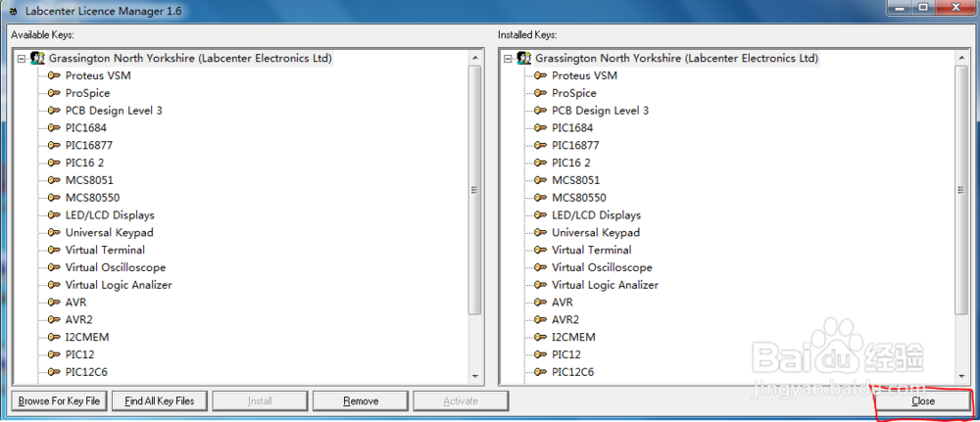Click customer icon of Grassington in Available Keys
Screen dimensions: 980x422
click(x=37, y=58)
